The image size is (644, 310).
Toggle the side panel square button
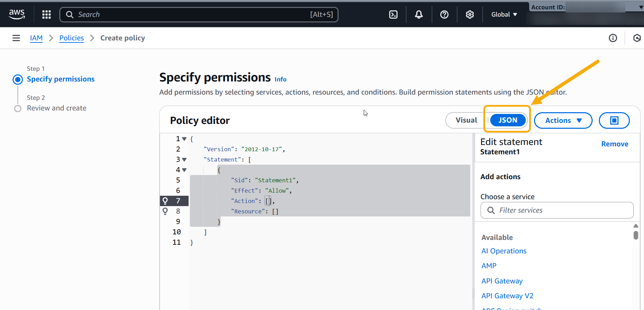pyautogui.click(x=614, y=120)
